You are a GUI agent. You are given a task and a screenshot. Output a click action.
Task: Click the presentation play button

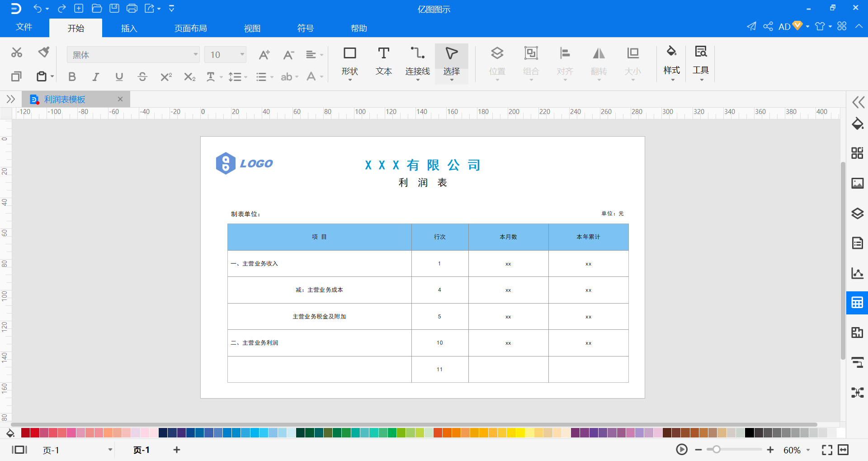(682, 450)
